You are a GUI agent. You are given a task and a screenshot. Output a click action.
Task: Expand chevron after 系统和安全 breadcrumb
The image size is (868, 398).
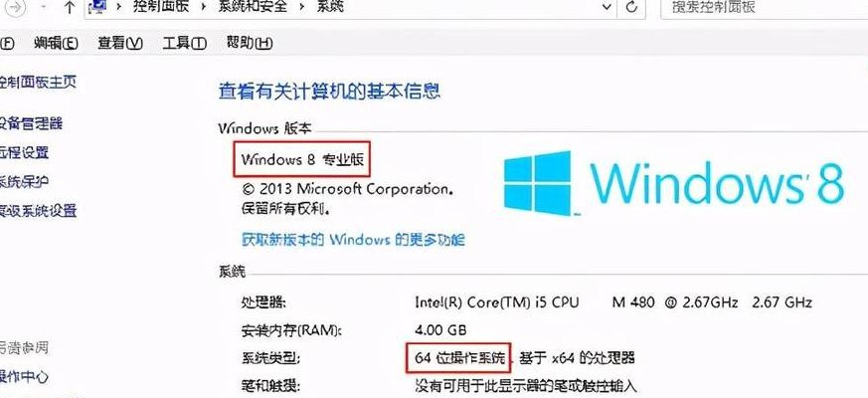click(x=300, y=8)
